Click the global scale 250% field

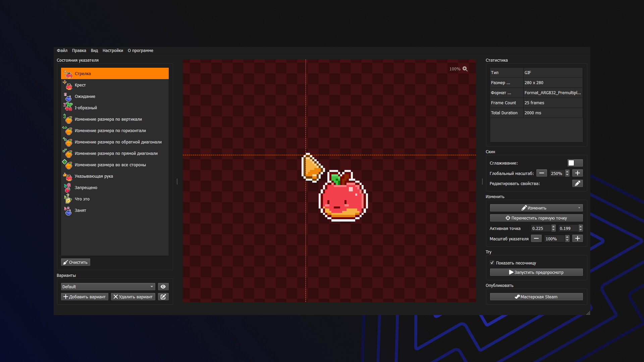coord(557,173)
